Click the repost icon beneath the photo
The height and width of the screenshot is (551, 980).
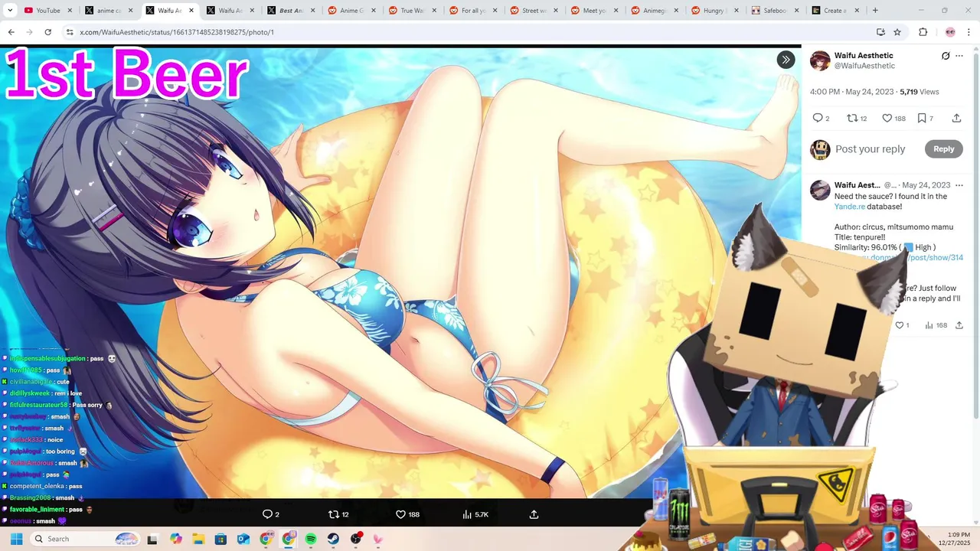pos(333,514)
